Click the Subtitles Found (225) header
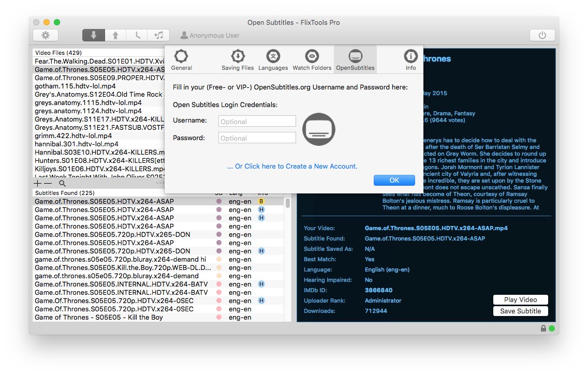The image size is (588, 376). (65, 193)
